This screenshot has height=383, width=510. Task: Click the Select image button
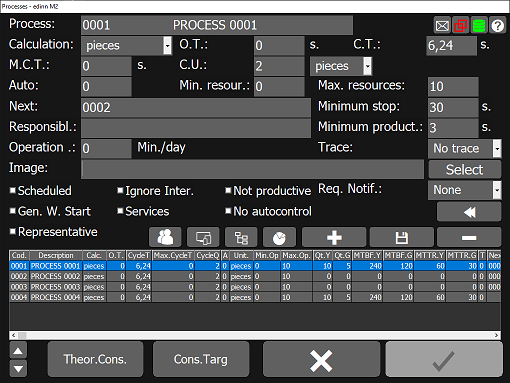465,169
